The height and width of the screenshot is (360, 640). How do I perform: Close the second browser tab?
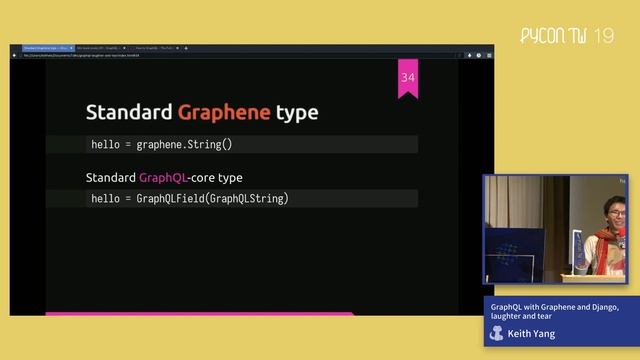(x=124, y=48)
